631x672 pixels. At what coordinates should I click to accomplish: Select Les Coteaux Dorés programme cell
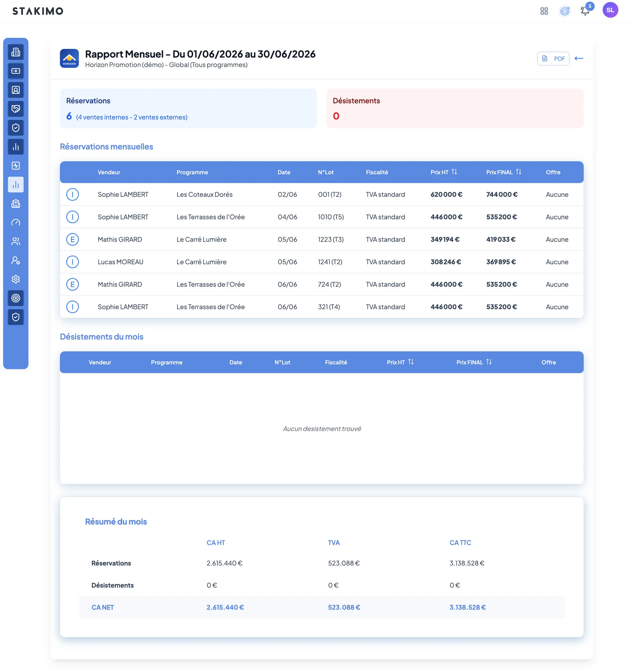coord(204,194)
